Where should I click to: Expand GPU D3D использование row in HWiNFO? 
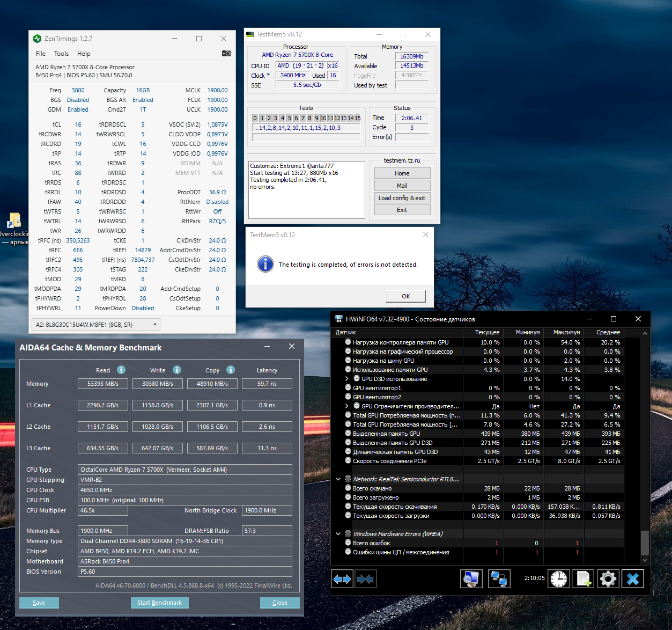[x=347, y=379]
